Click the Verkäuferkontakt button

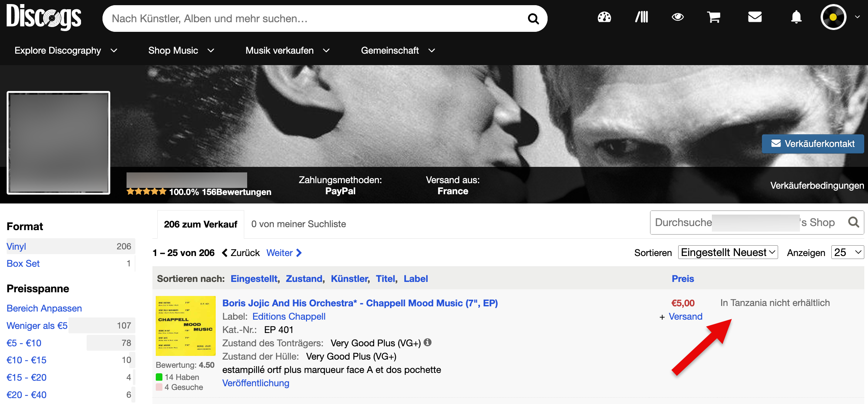813,144
